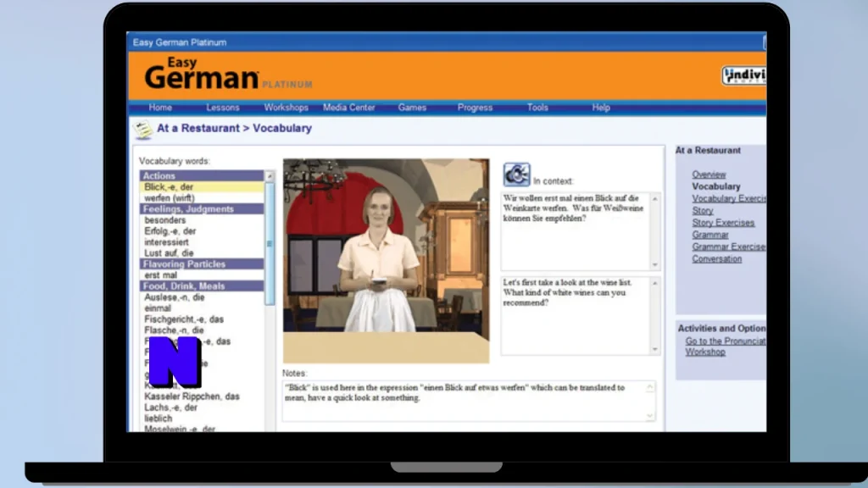868x488 pixels.
Task: Click the German context box scroll-up arrow
Action: (x=655, y=198)
